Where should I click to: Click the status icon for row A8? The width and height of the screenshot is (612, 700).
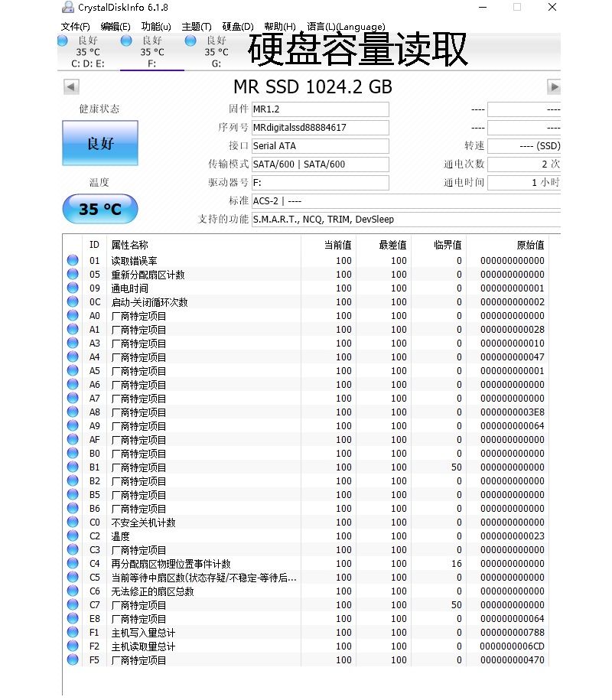[73, 412]
